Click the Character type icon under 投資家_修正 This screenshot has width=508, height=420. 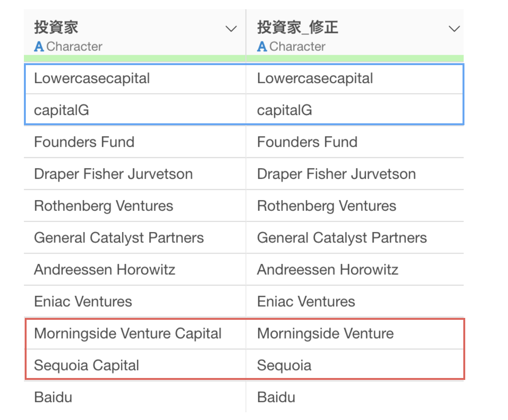tap(262, 47)
